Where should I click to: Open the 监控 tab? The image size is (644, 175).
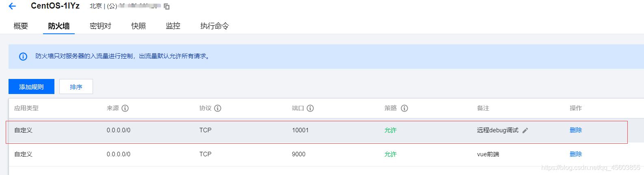173,26
